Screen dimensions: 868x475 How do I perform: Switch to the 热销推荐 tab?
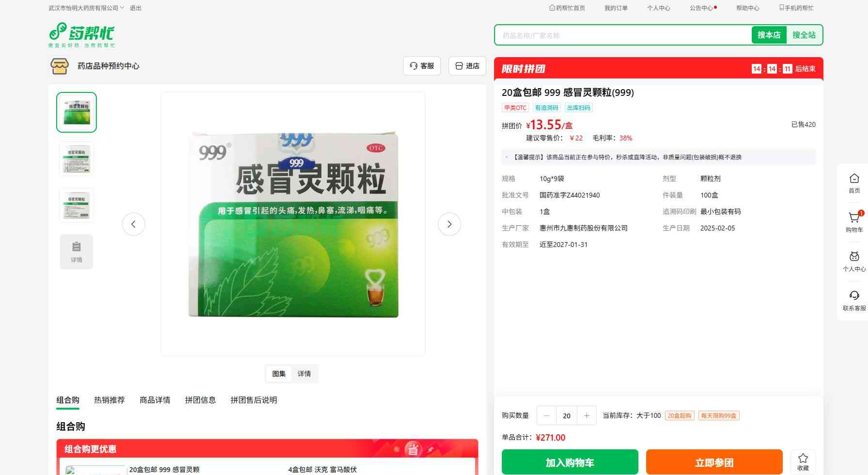click(x=109, y=400)
